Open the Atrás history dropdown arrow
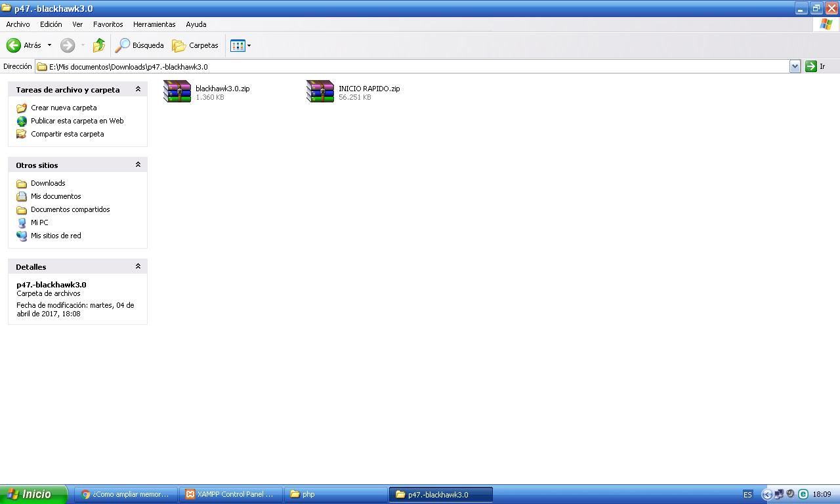840x504 pixels. tap(49, 45)
